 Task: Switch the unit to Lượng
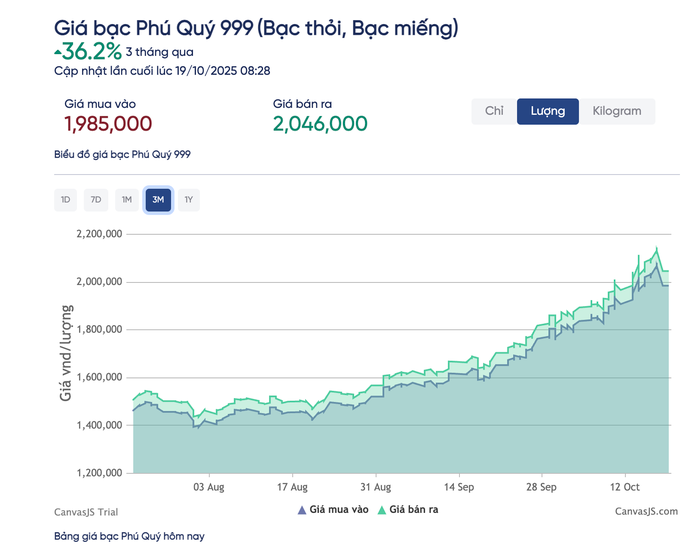(x=547, y=111)
